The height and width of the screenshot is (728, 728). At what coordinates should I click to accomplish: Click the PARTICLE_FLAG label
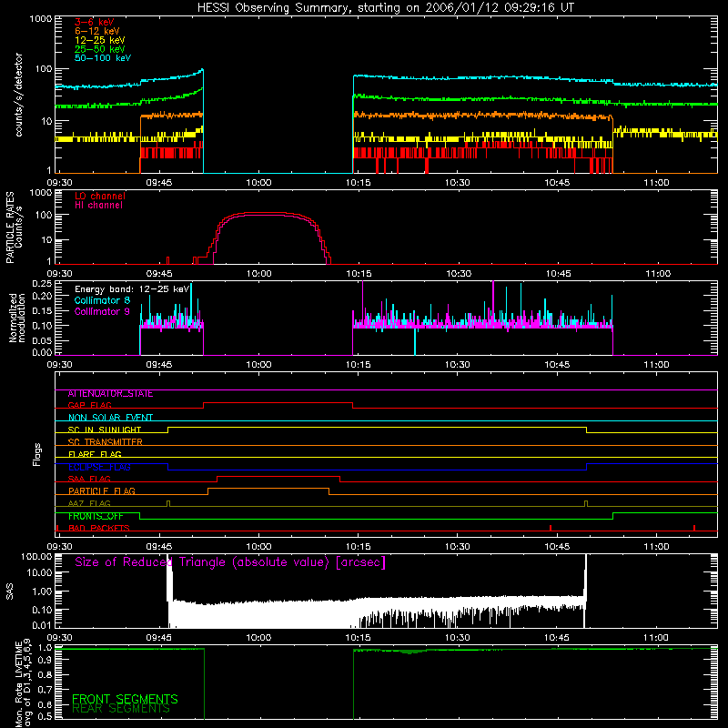pos(102,491)
